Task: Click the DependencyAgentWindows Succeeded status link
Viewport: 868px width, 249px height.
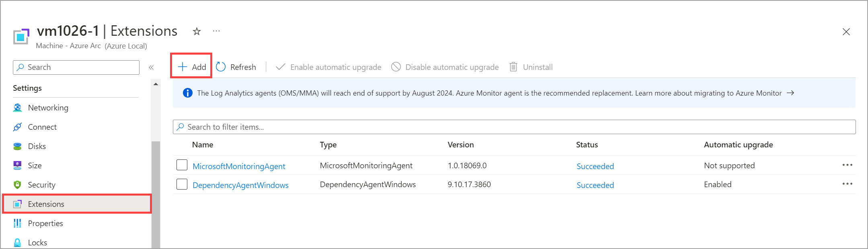Action: coord(595,185)
